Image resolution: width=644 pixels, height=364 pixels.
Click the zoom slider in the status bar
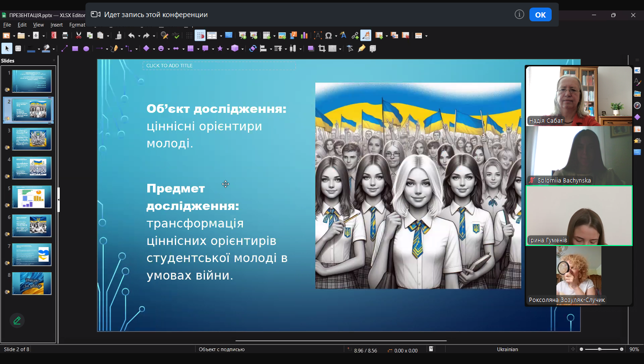point(600,349)
